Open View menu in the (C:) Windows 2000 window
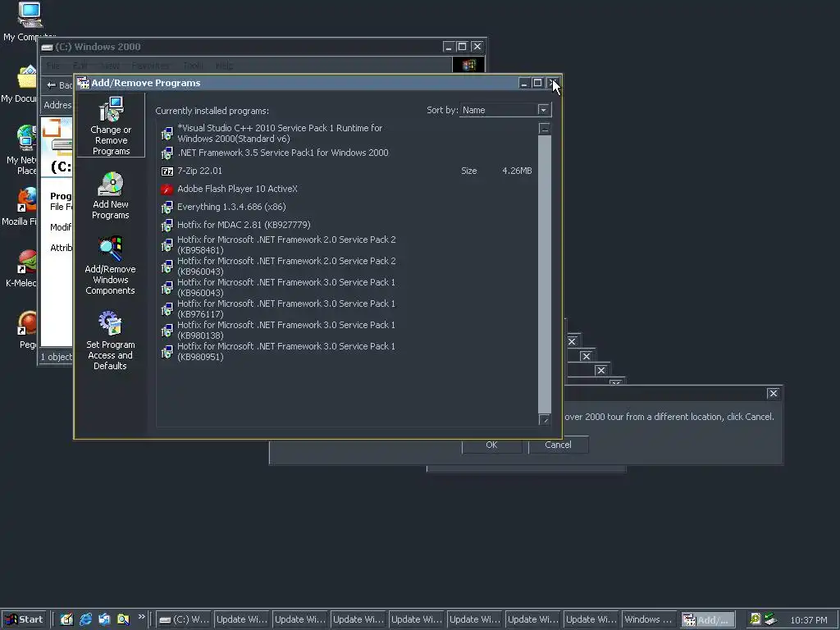840x630 pixels. pos(110,66)
